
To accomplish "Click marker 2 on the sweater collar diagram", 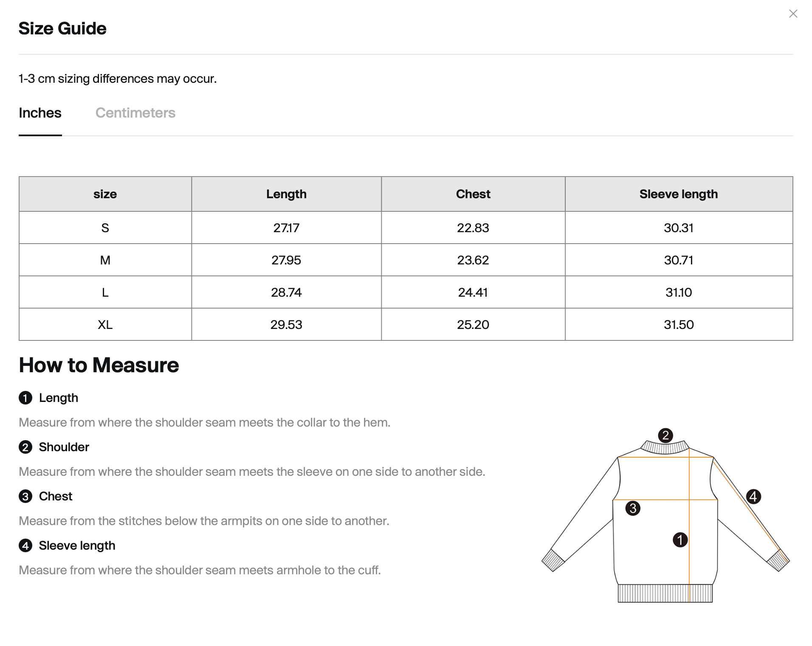I will click(x=665, y=435).
